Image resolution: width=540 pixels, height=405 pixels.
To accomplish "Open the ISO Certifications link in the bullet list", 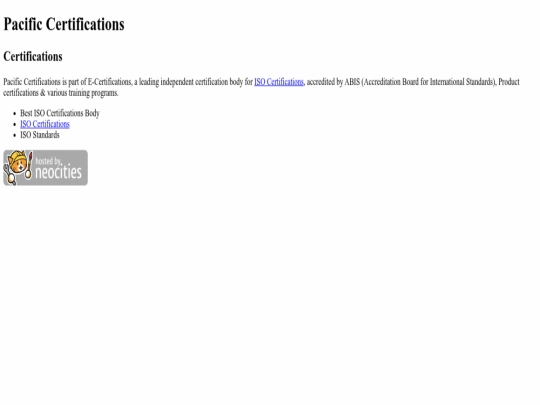I will coord(45,124).
